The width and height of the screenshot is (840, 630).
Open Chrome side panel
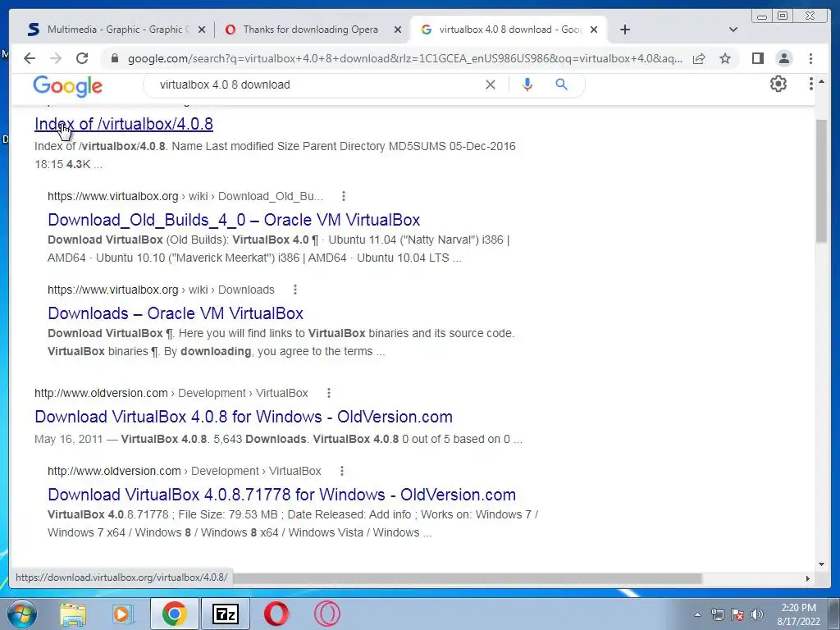click(757, 58)
